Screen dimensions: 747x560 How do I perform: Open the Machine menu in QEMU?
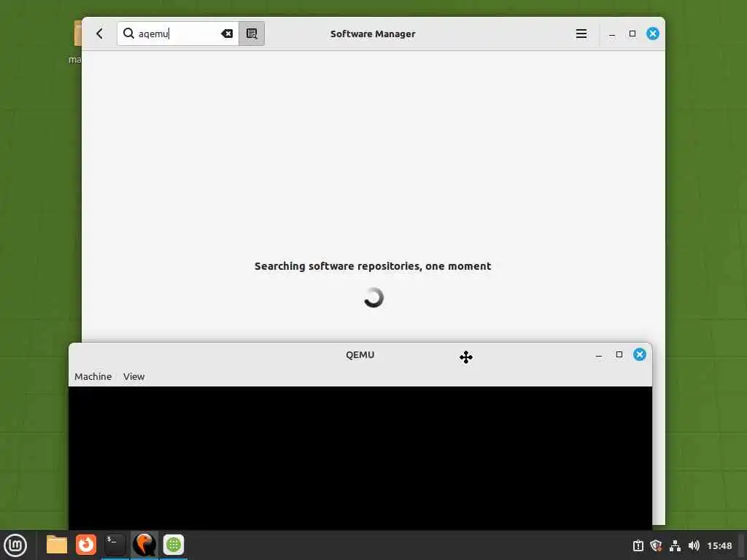93,376
